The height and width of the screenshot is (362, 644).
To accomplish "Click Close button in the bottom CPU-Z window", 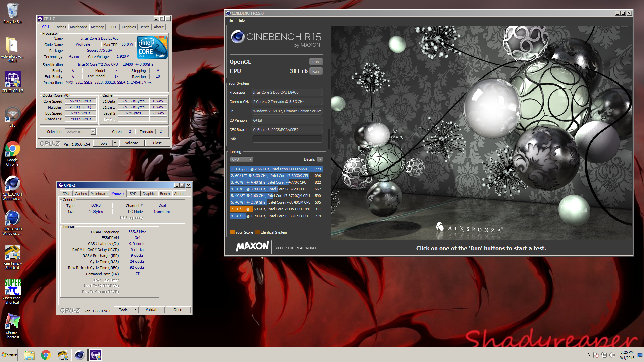I will [178, 310].
